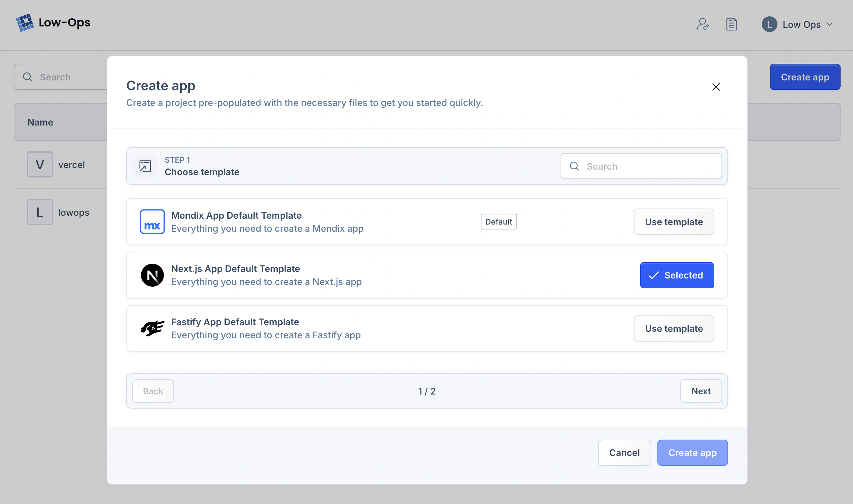
Task: Click the Next.js N logo icon
Action: point(152,275)
